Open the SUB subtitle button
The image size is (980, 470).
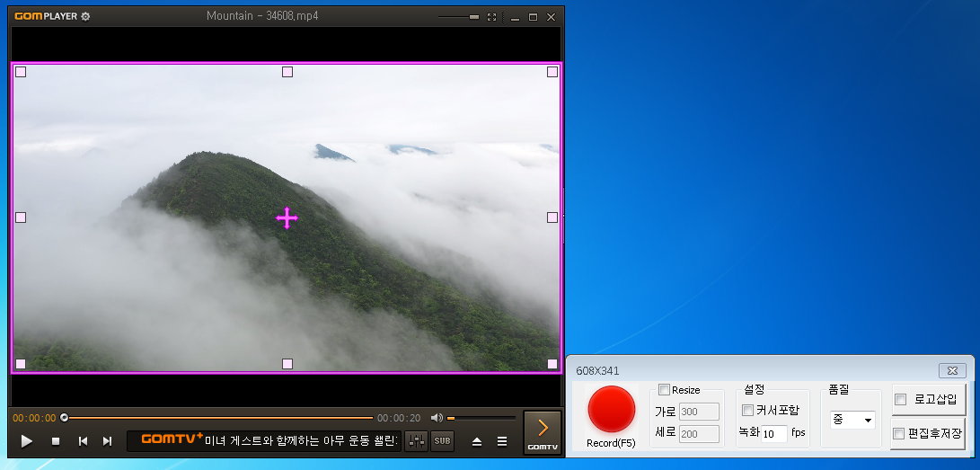(x=442, y=440)
